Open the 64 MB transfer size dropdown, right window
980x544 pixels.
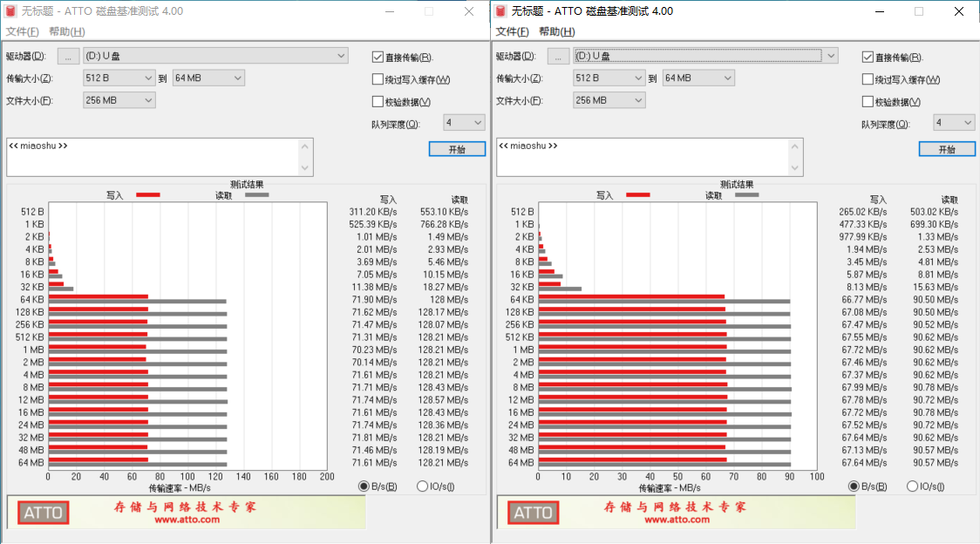point(698,78)
